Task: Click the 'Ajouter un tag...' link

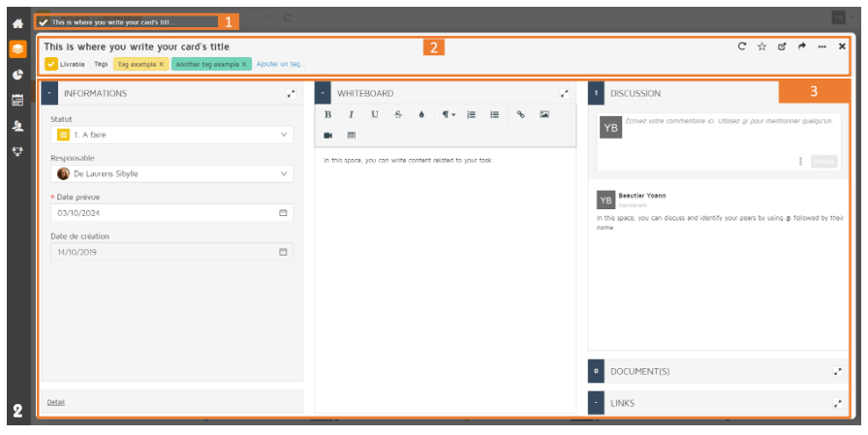Action: (x=281, y=64)
